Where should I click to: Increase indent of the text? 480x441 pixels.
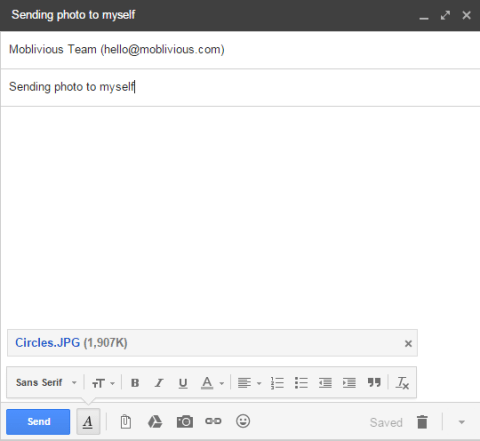tap(349, 383)
